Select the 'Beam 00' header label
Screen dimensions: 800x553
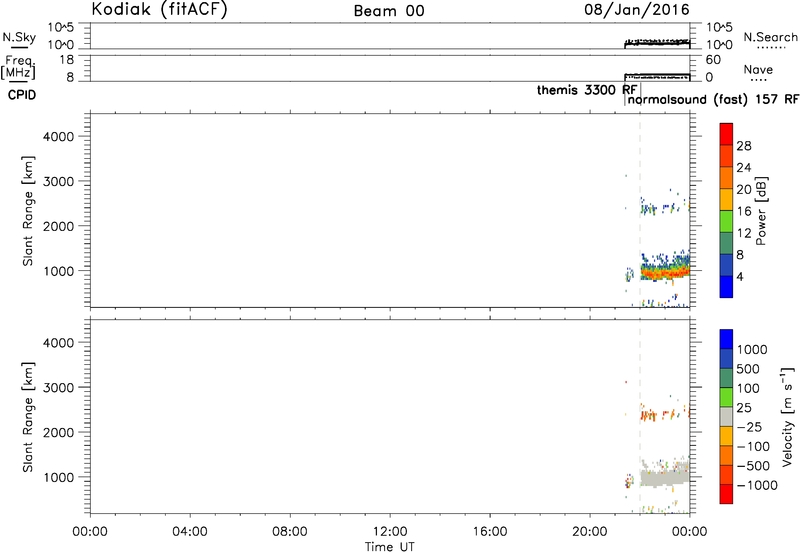tap(389, 11)
